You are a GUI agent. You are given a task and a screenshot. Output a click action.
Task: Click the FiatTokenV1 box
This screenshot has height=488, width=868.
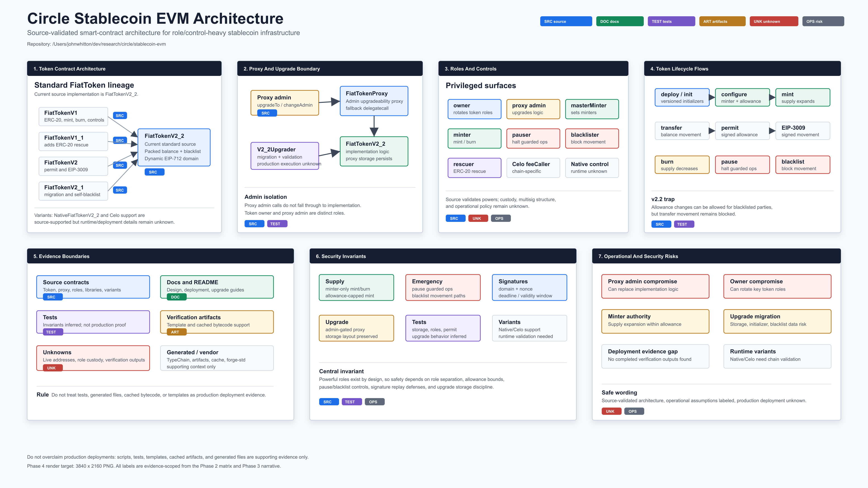tap(73, 117)
